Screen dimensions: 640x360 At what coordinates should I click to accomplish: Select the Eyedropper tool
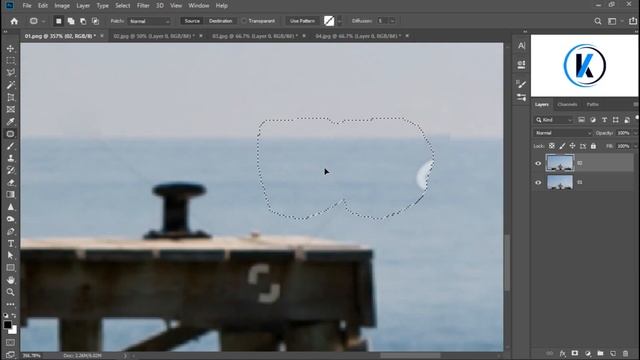point(11,122)
